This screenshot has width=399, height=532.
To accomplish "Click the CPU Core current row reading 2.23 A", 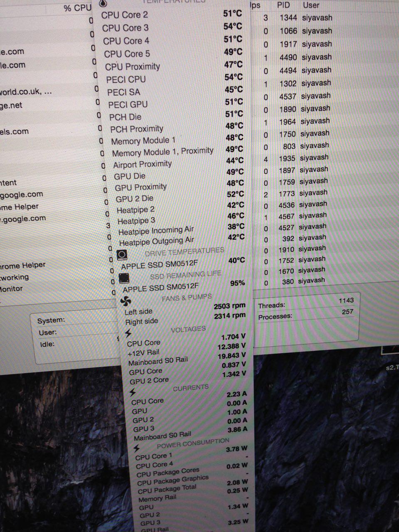I will coord(189,399).
